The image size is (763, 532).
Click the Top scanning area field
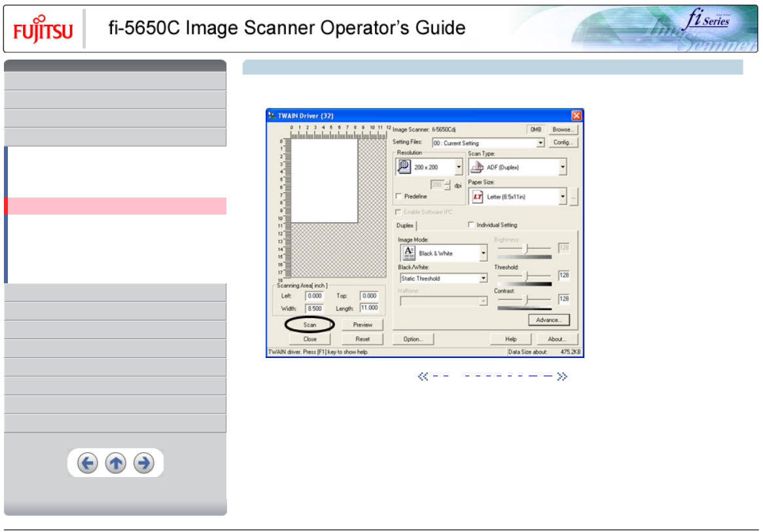(369, 296)
